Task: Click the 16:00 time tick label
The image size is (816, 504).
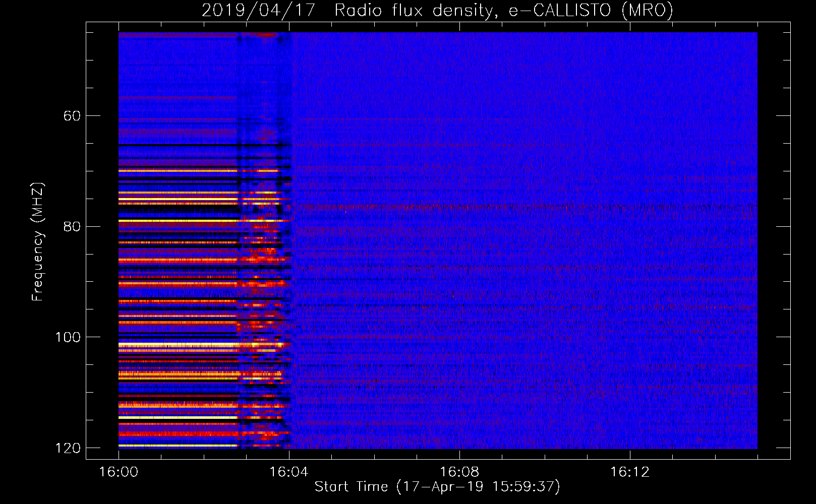Action: [x=119, y=472]
